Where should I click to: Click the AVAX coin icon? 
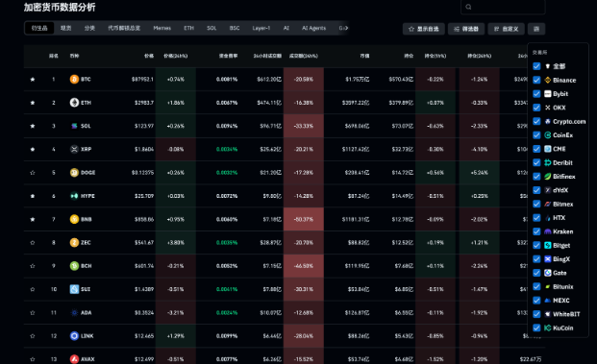click(74, 359)
